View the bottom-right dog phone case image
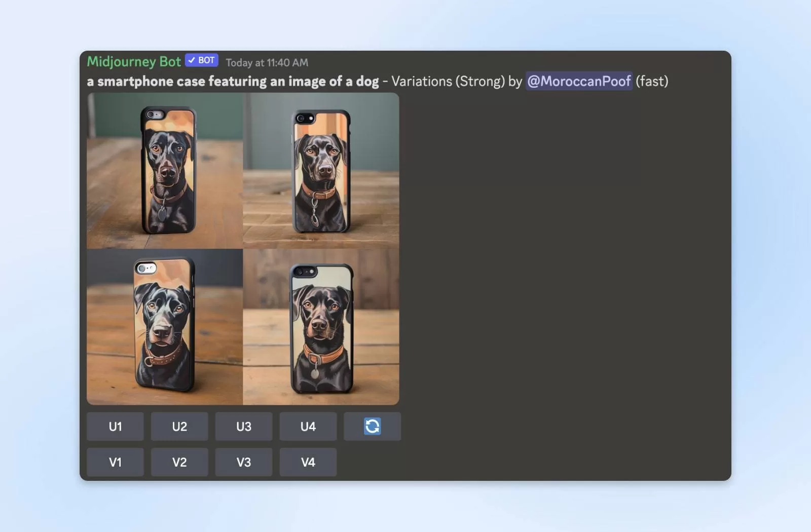 point(321,327)
